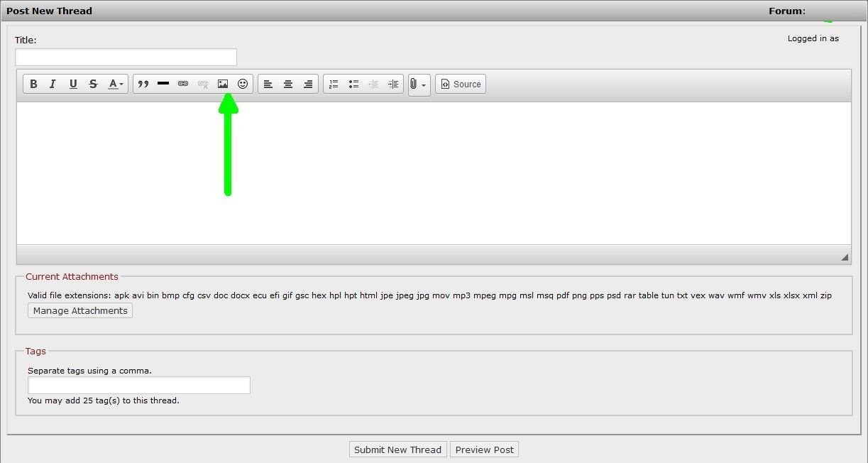Apply underline formatting
868x463 pixels.
point(72,84)
